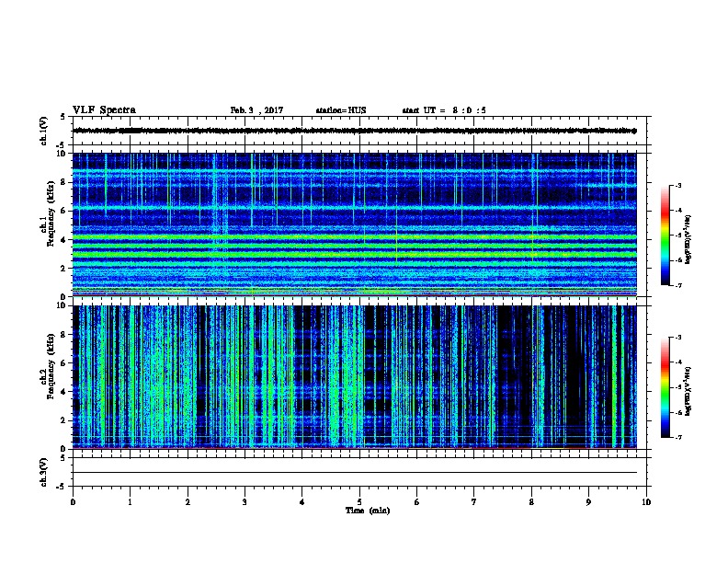Click the time axis tick label "7"
Viewport: 728px width, 563px height.
[474, 501]
